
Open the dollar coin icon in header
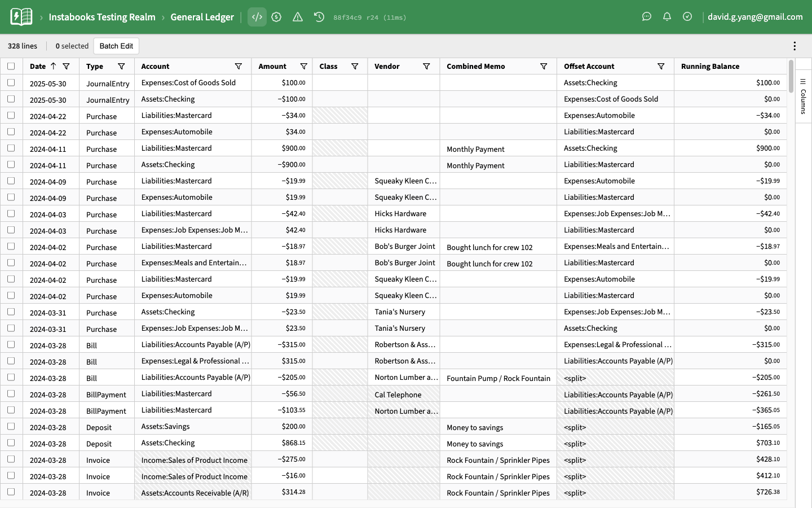click(x=276, y=17)
